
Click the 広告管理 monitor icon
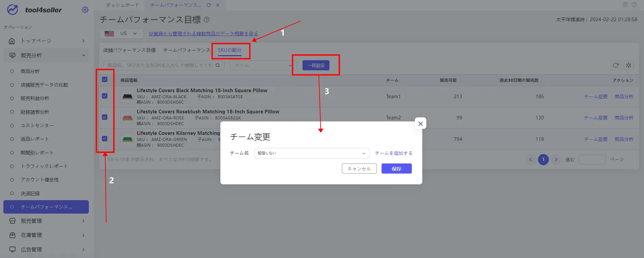click(x=12, y=250)
